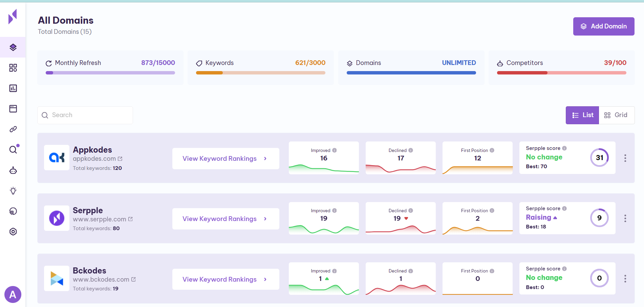Open Appkodes row three-dot menu
Image resolution: width=644 pixels, height=307 pixels.
click(x=625, y=158)
